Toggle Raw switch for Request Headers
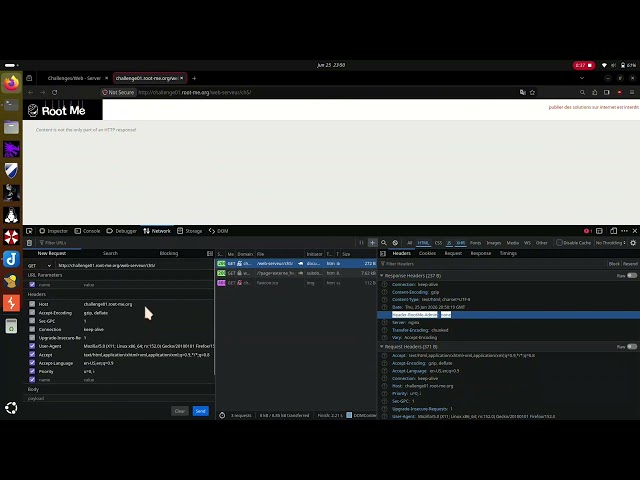 (x=632, y=347)
